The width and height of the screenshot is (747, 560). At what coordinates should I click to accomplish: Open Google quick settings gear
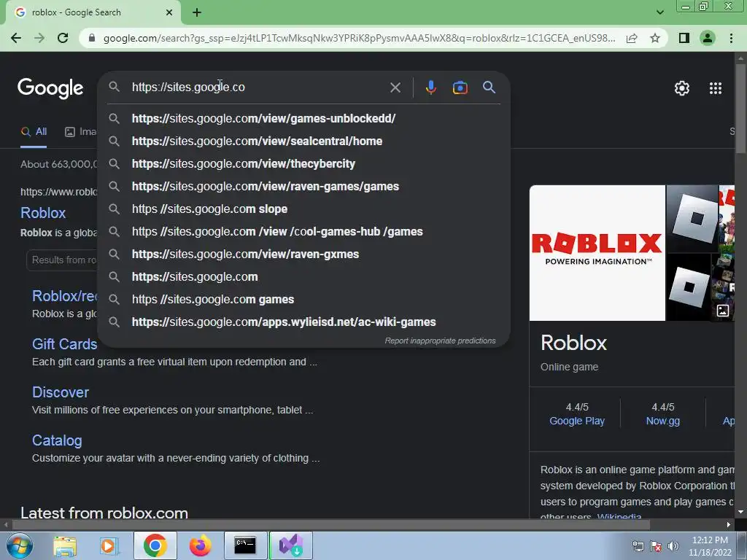click(682, 88)
